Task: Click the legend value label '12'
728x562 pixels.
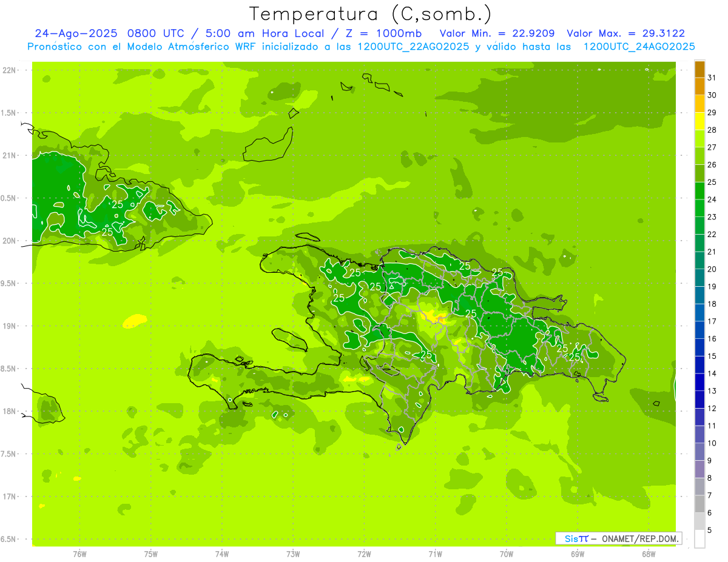Action: [712, 408]
